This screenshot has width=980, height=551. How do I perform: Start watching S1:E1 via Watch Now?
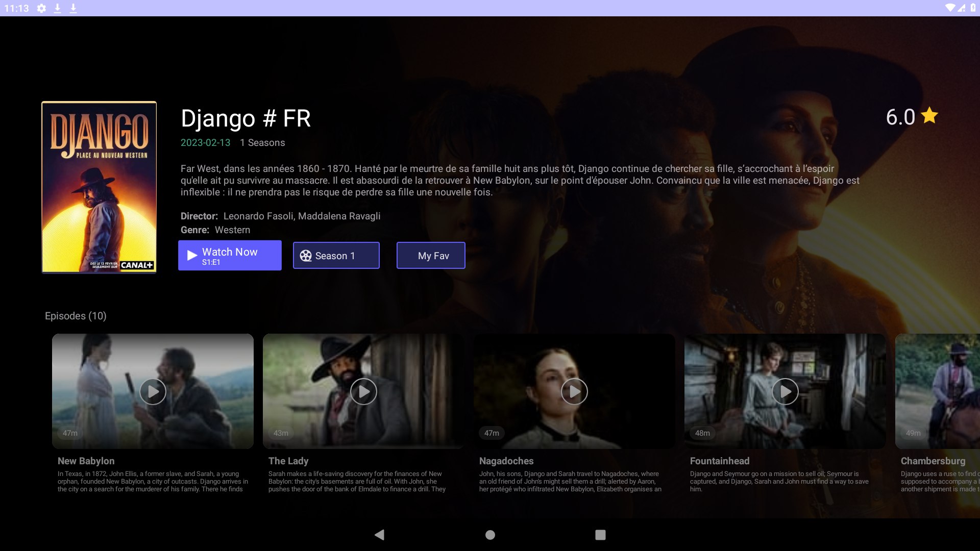[x=229, y=255]
